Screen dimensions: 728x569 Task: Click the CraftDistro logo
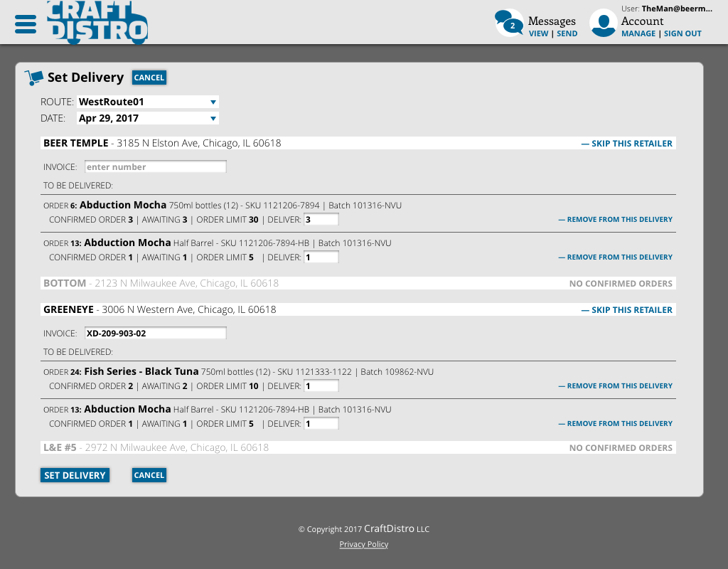point(97,22)
